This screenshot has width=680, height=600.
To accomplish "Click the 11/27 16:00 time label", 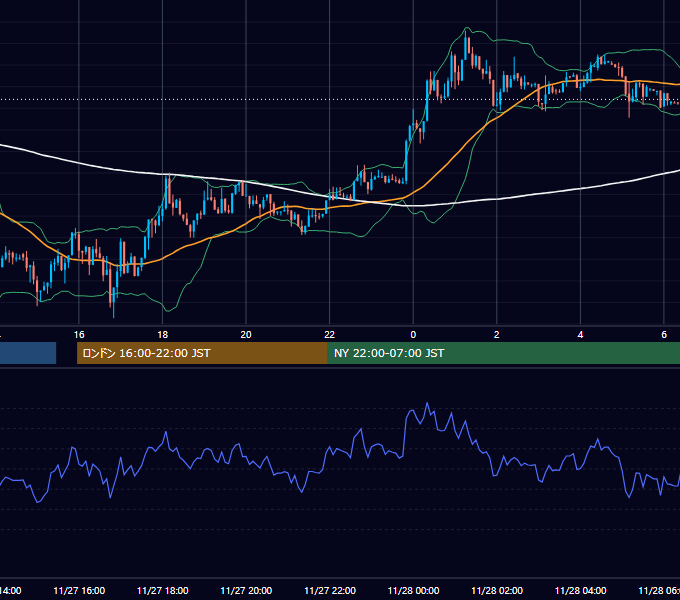I will click(x=79, y=590).
